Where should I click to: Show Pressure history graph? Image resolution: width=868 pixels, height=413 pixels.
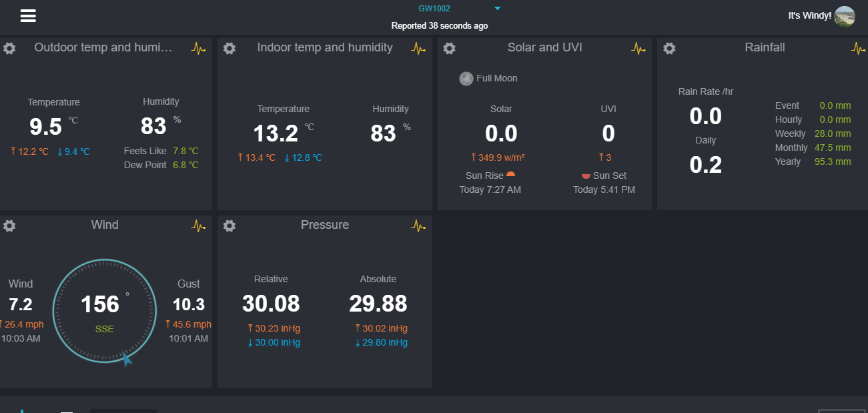tap(418, 226)
